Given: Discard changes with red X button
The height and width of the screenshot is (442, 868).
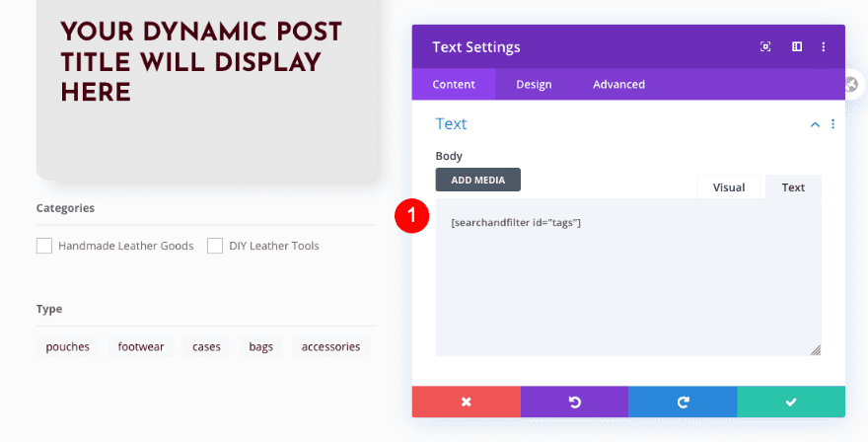Looking at the screenshot, I should tap(467, 402).
